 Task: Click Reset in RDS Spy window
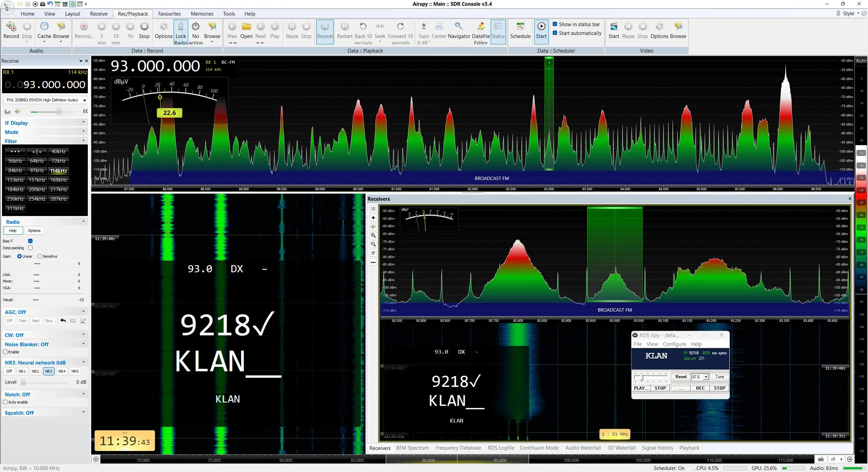click(x=681, y=377)
